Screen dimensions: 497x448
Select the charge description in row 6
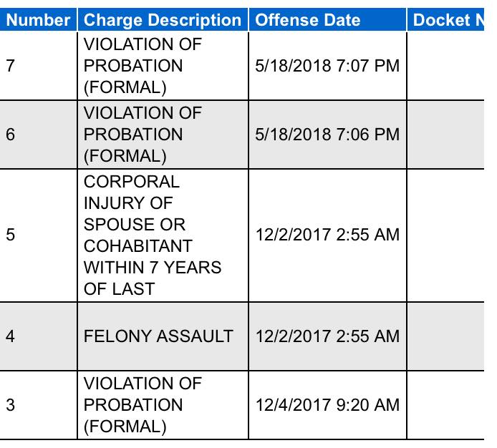(x=143, y=135)
